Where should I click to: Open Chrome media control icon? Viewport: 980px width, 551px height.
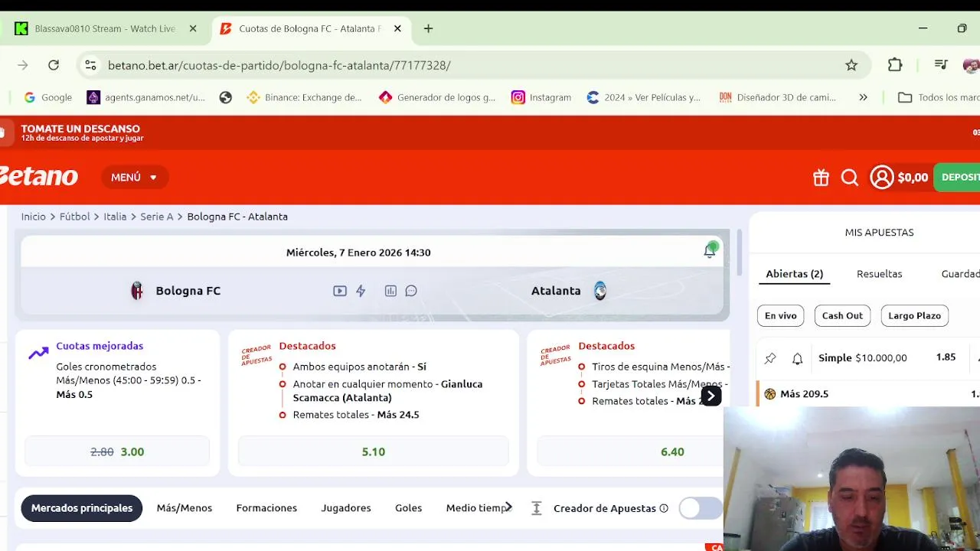click(941, 65)
